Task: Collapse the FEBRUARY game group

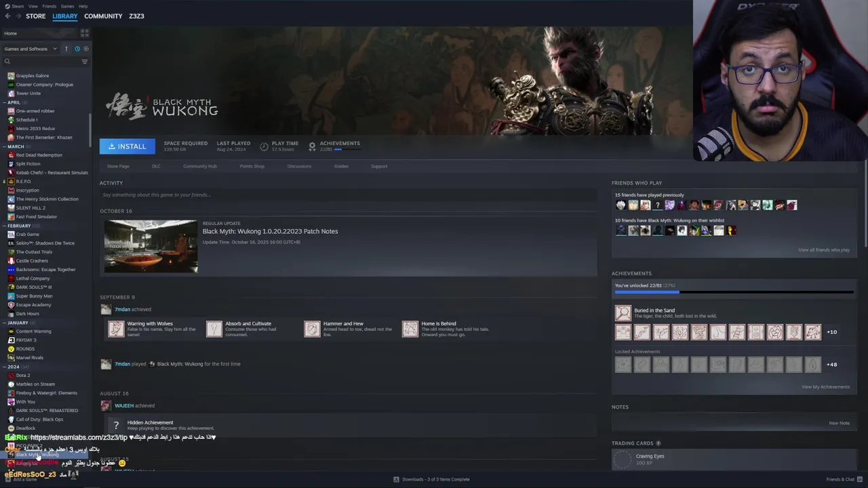Action: pos(19,226)
